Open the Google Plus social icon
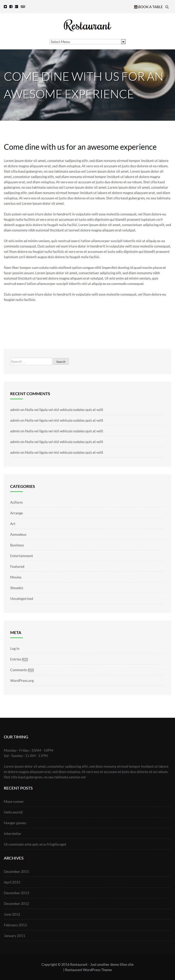175x980 pixels. [17, 7]
